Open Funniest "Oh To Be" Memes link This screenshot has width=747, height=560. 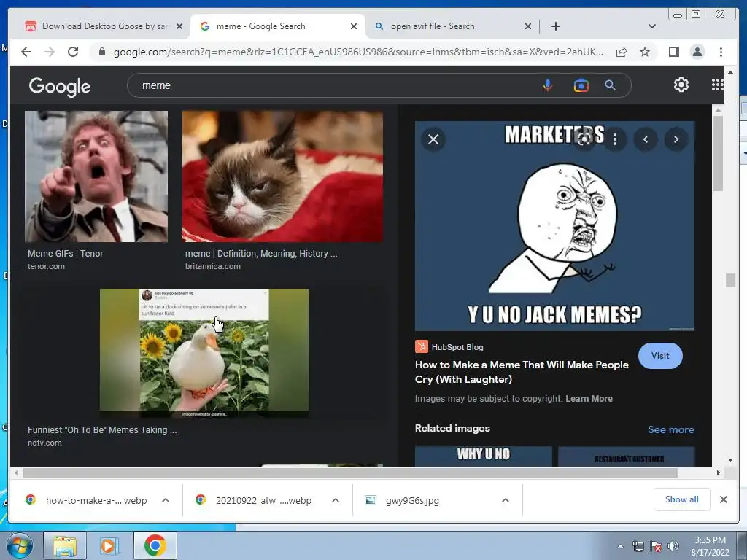(x=102, y=430)
